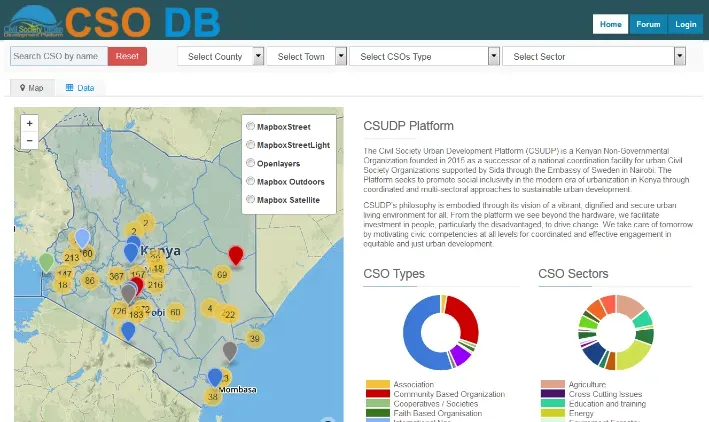Click the Search CSO by name field
This screenshot has height=422, width=709.
59,56
